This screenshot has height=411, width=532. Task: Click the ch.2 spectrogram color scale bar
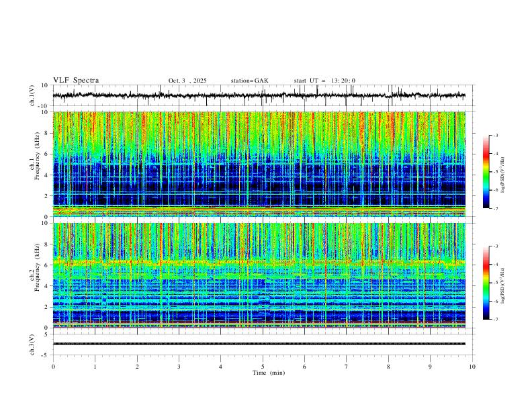(x=486, y=283)
